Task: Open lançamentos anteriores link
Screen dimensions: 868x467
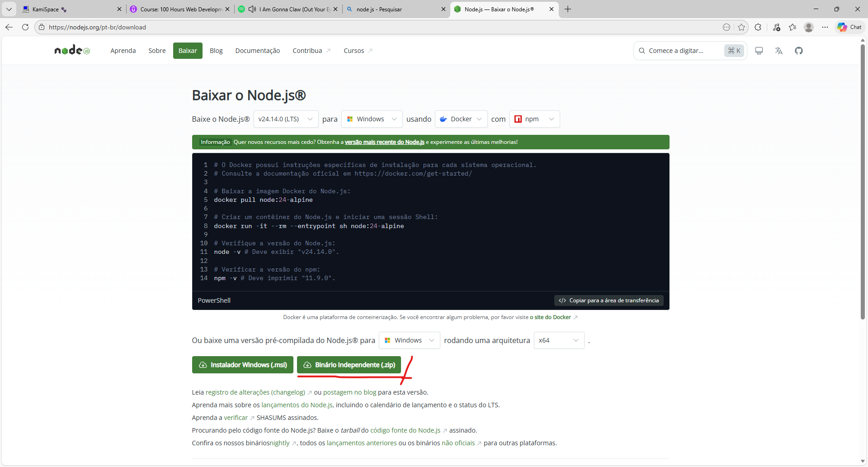Action: tap(362, 443)
